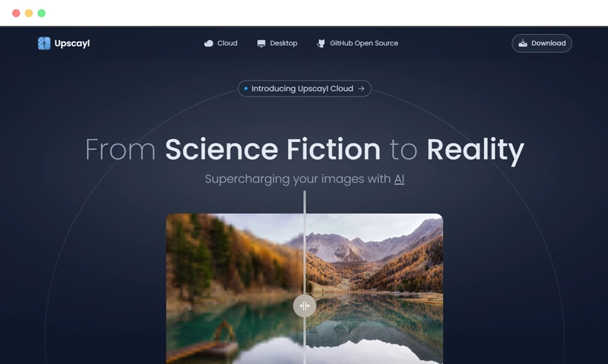Open Introducing Upscayl Cloud announcement
Screen dimensions: 608x364
(x=305, y=88)
